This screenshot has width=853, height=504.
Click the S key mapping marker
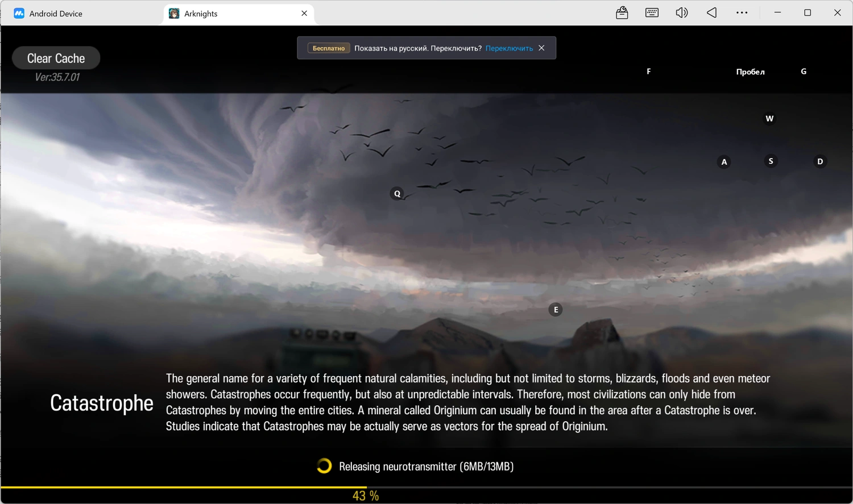[x=771, y=161]
